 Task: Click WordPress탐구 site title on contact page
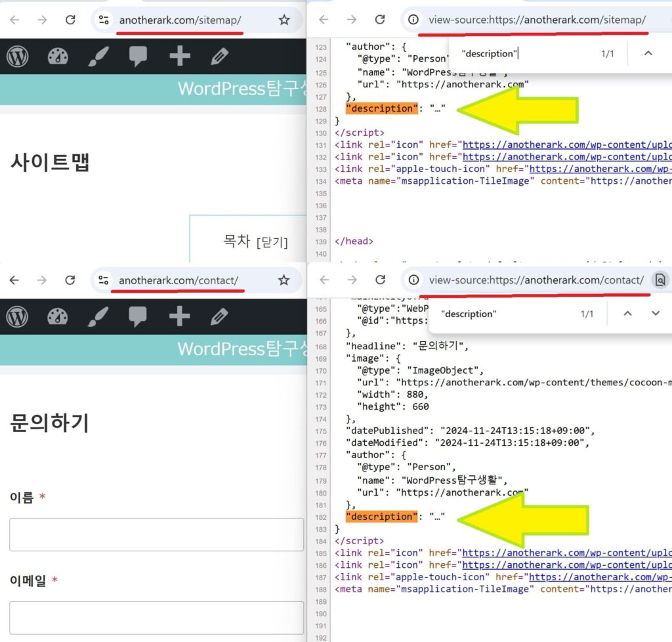click(242, 349)
